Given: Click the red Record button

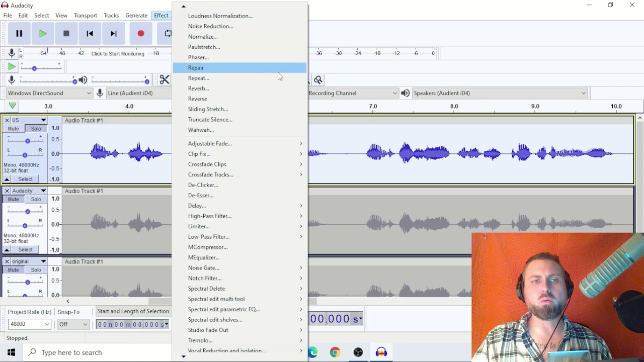Looking at the screenshot, I should (141, 34).
